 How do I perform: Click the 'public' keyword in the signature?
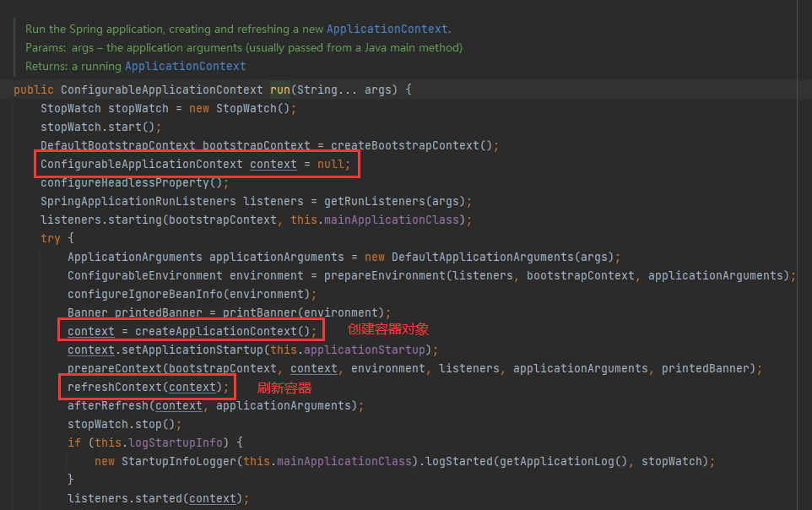(x=34, y=90)
